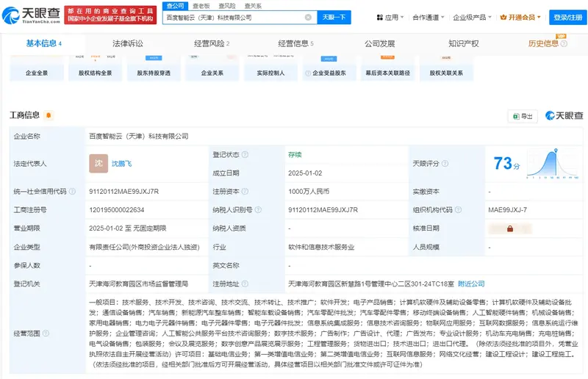Open the 沈鹏飞 profile link
588x379 pixels.
[121, 164]
